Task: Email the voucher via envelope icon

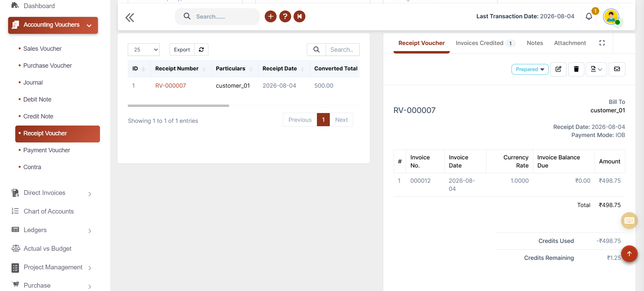Action: tap(617, 69)
